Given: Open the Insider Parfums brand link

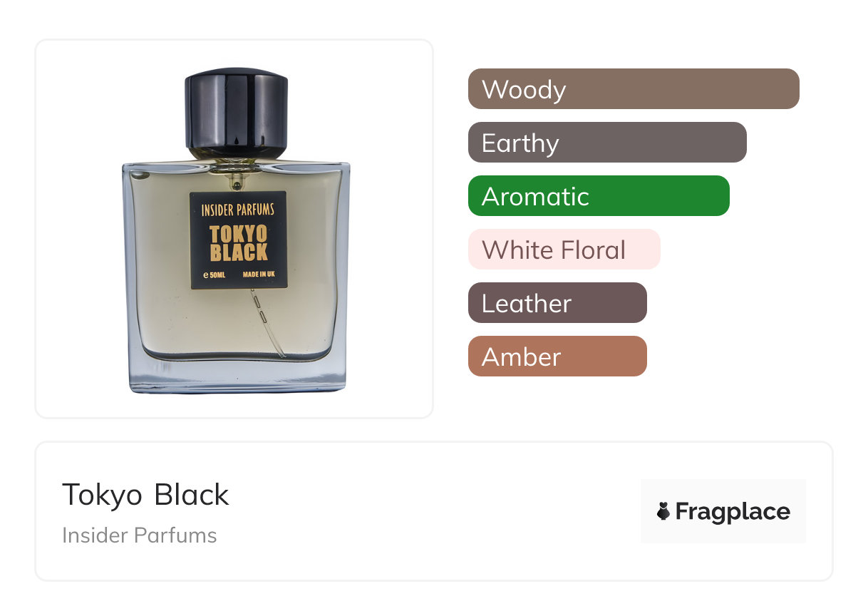Looking at the screenshot, I should click(139, 535).
